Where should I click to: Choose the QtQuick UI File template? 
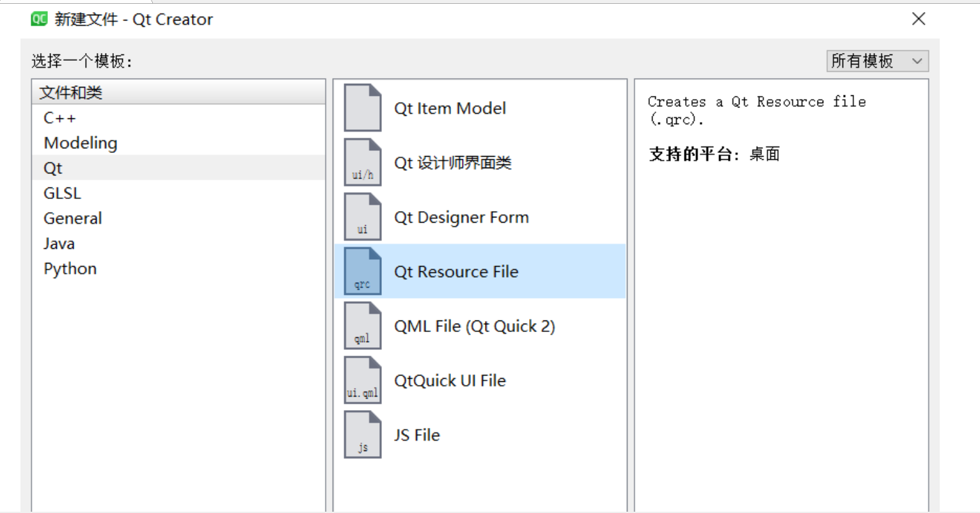point(480,380)
